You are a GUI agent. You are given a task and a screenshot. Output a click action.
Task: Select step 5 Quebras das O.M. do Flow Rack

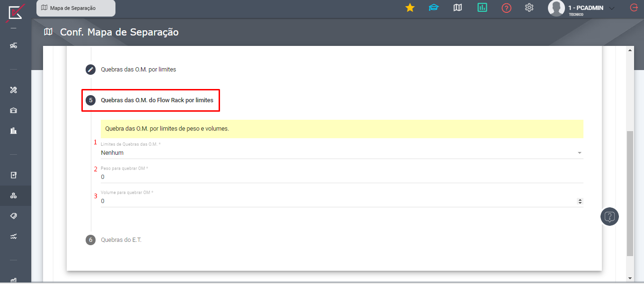coord(157,100)
